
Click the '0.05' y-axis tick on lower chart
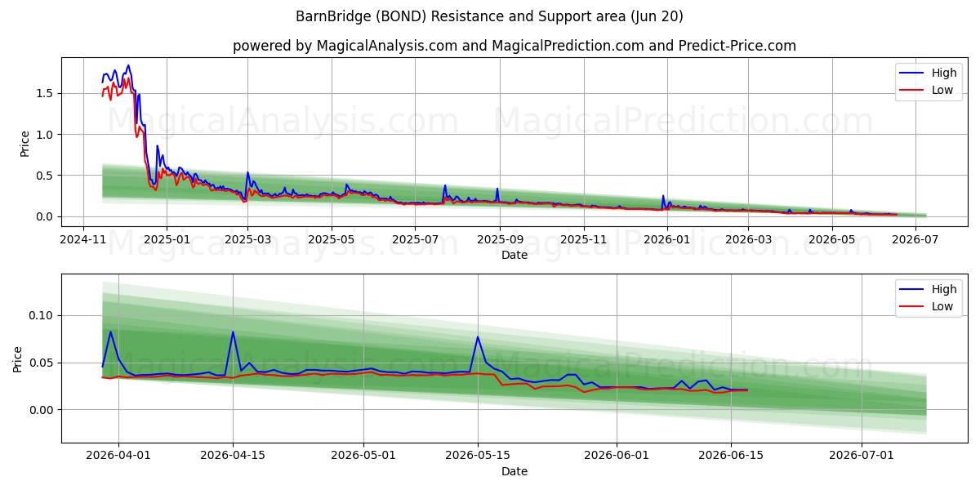pos(42,363)
